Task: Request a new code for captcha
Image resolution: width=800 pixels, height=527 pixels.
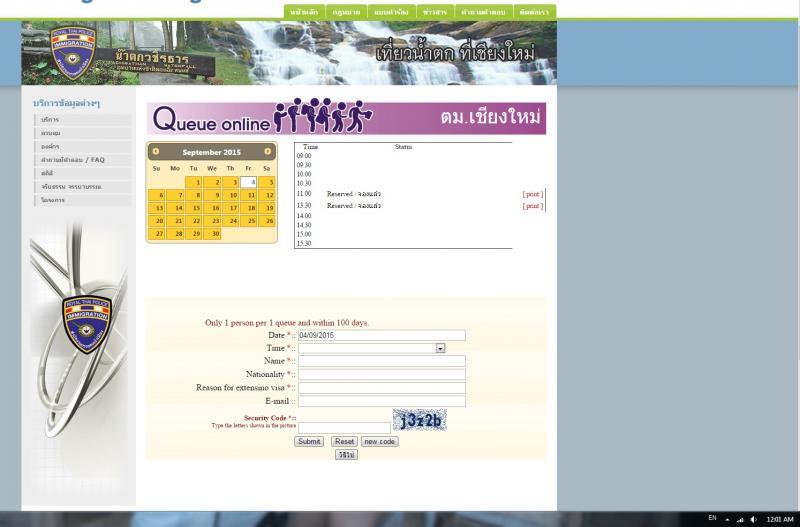Action: coord(379,441)
